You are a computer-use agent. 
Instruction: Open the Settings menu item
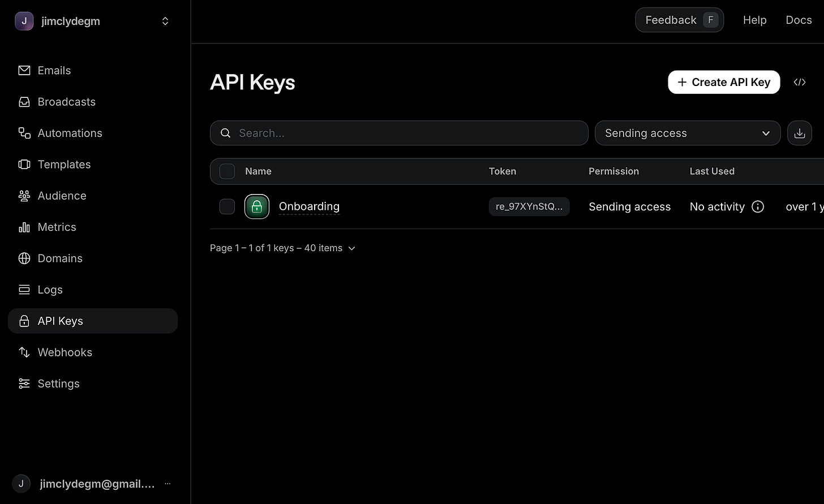[x=58, y=384]
